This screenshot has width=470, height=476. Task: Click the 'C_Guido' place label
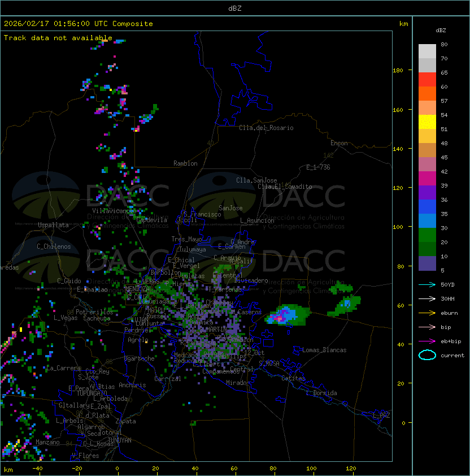[69, 281]
